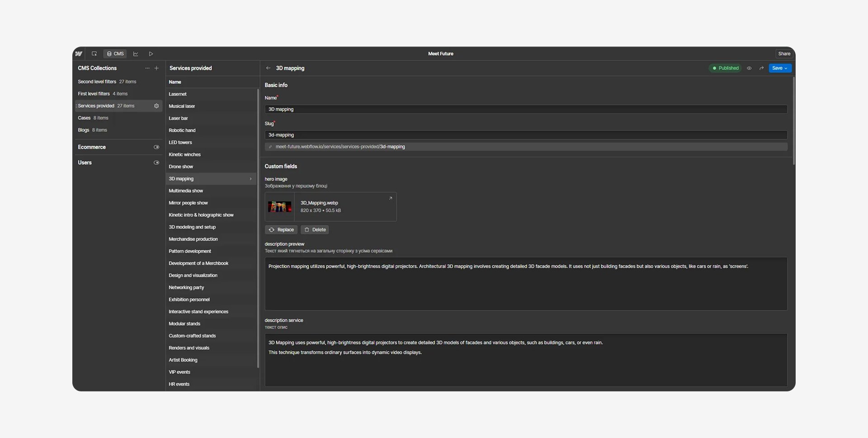This screenshot has height=438, width=868.
Task: Select the Musical laser item
Action: [211, 106]
